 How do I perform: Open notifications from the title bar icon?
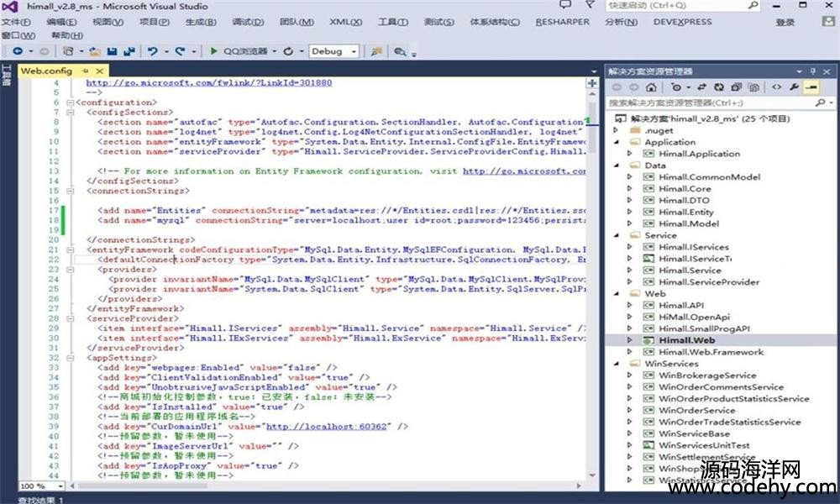point(565,5)
